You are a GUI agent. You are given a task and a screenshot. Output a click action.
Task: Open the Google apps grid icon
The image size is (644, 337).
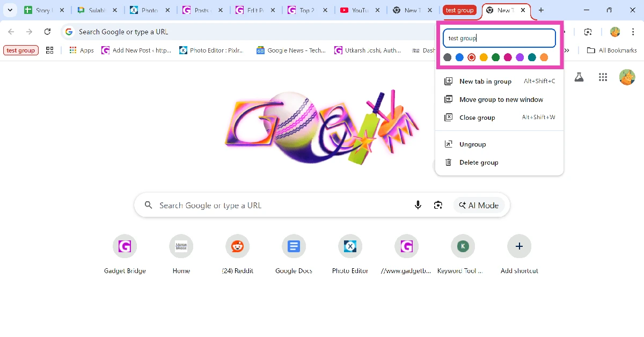pyautogui.click(x=603, y=77)
